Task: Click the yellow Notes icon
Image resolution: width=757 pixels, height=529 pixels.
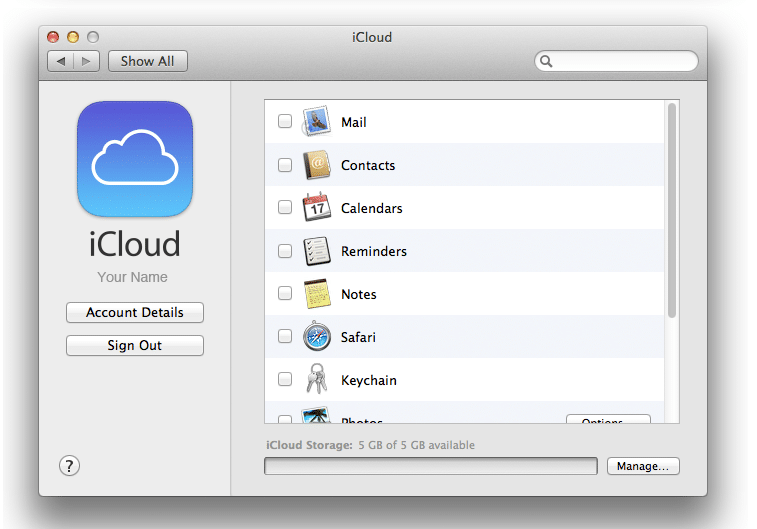Action: tap(317, 294)
